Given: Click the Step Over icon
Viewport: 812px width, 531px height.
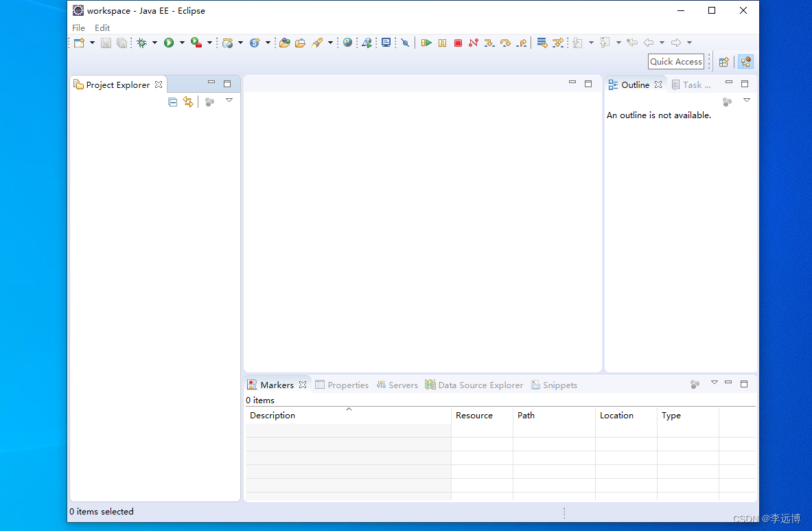Looking at the screenshot, I should (x=506, y=42).
